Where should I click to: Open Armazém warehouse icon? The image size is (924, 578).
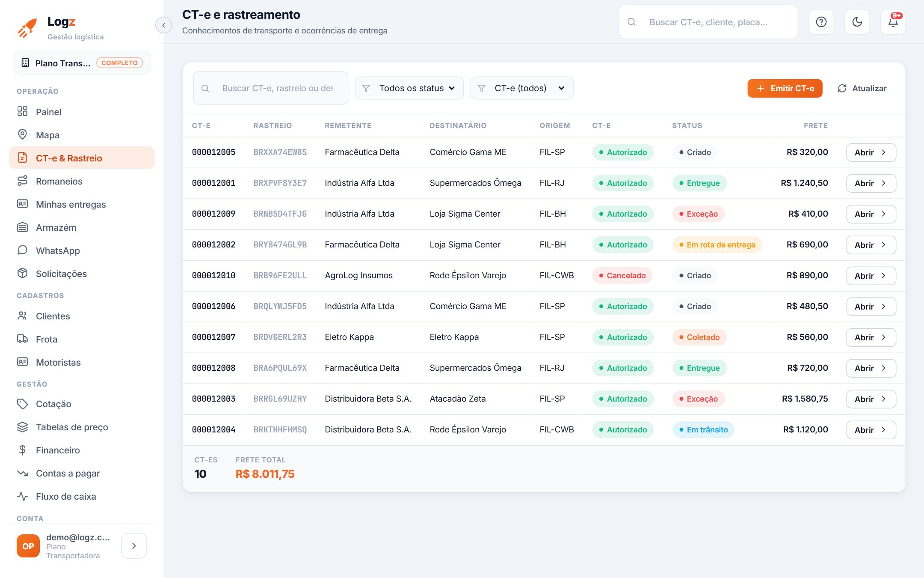pyautogui.click(x=22, y=227)
